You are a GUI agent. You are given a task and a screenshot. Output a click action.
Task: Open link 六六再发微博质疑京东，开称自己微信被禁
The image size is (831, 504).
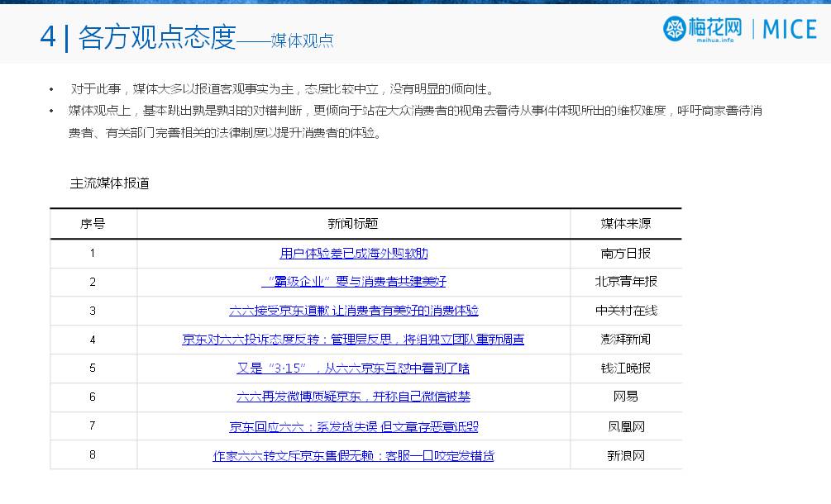(352, 397)
